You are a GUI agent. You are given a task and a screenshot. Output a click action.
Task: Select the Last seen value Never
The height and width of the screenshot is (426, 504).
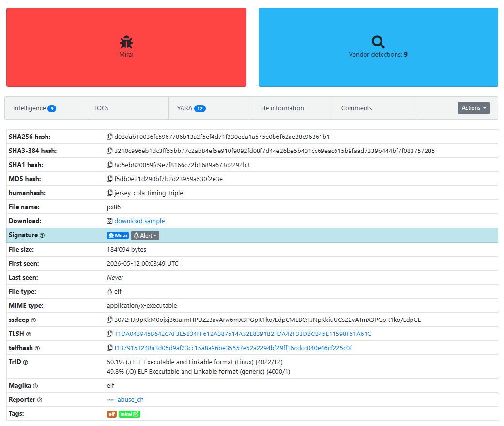pyautogui.click(x=115, y=278)
